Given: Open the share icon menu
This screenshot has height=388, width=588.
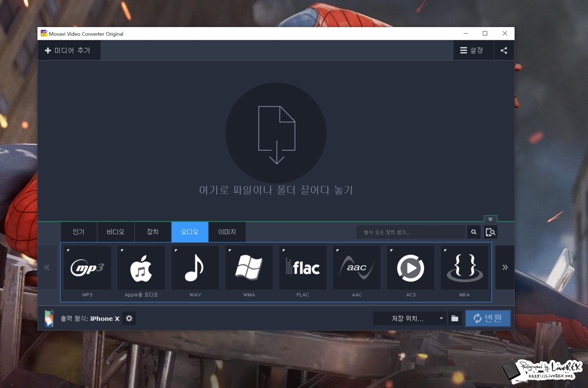Looking at the screenshot, I should coord(504,51).
